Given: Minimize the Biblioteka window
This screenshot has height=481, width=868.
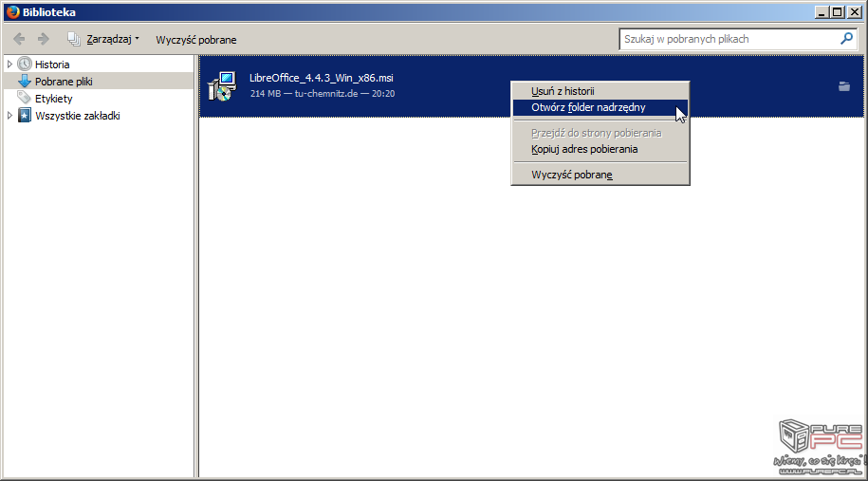Looking at the screenshot, I should coord(822,12).
